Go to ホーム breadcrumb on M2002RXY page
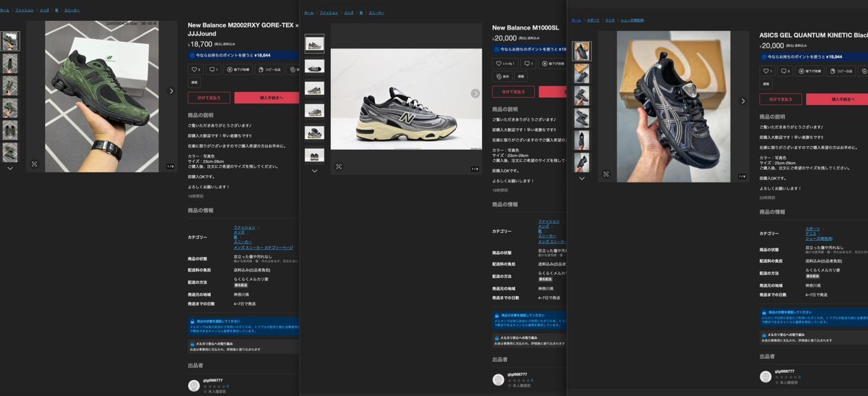The width and height of the screenshot is (868, 396). pyautogui.click(x=4, y=10)
